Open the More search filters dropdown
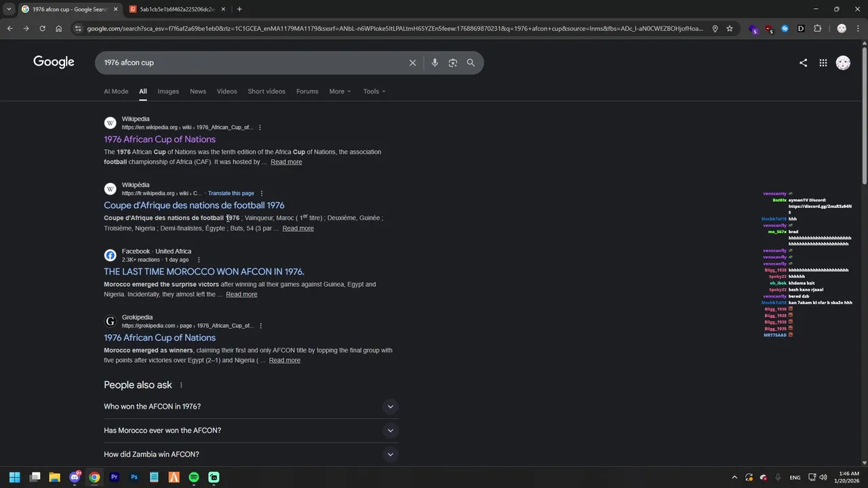This screenshot has height=488, width=868. click(x=340, y=91)
